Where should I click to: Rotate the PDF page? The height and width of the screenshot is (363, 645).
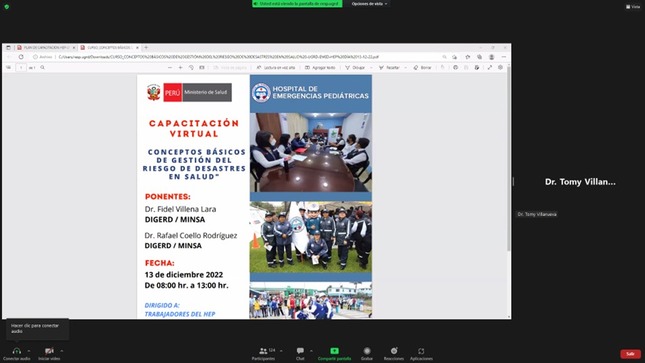coord(191,67)
